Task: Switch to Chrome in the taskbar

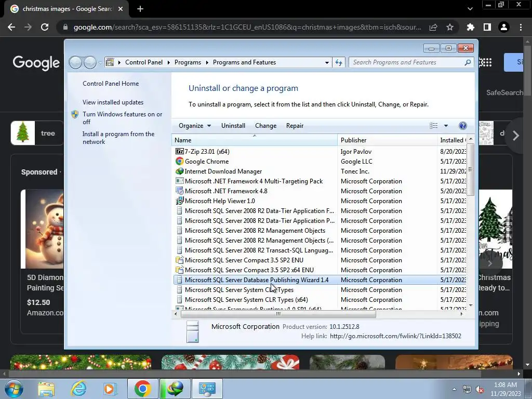Action: point(142,389)
